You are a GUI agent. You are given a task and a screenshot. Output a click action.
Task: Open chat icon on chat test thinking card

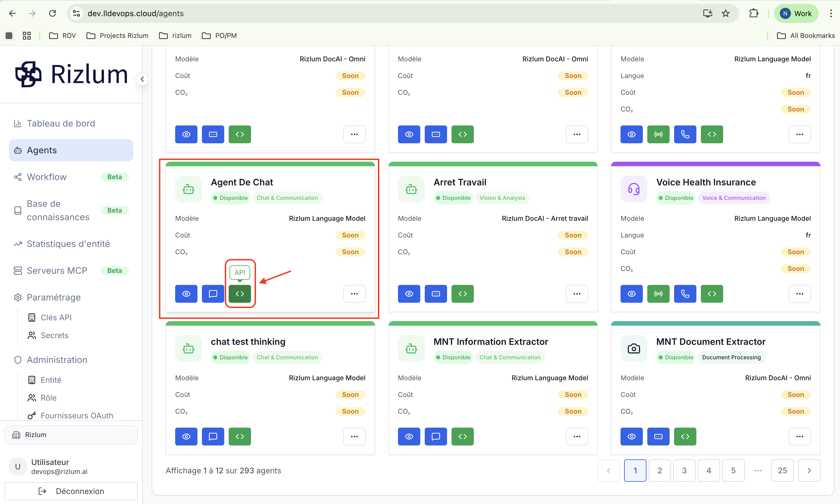tap(213, 436)
